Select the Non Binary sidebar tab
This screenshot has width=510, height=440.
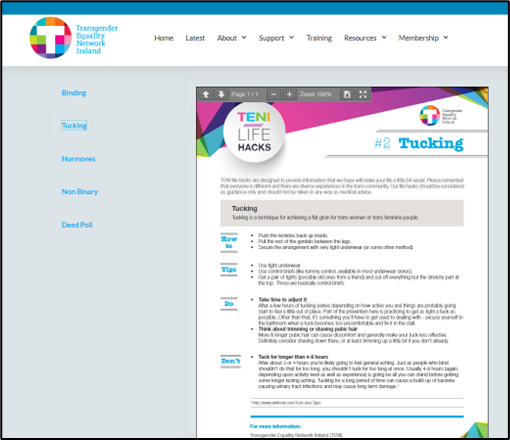coord(80,192)
